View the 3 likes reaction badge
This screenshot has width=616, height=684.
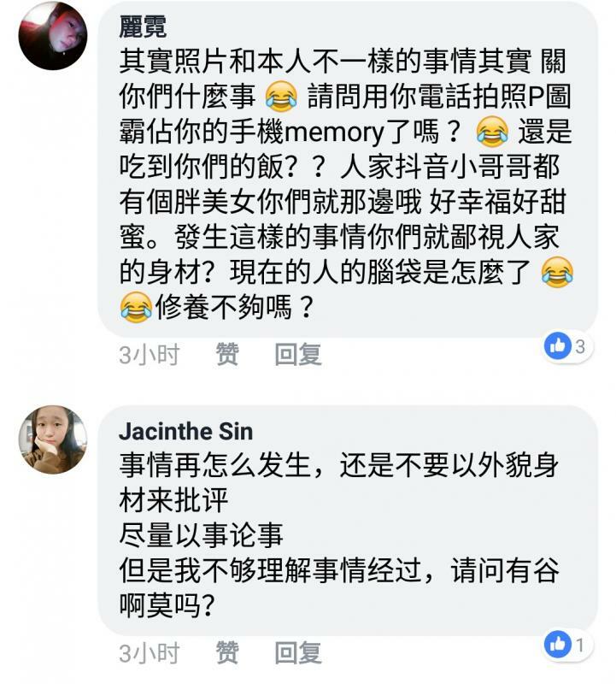[x=568, y=346]
